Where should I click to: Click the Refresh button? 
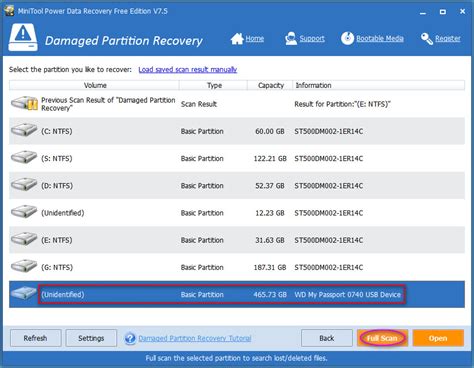[36, 338]
